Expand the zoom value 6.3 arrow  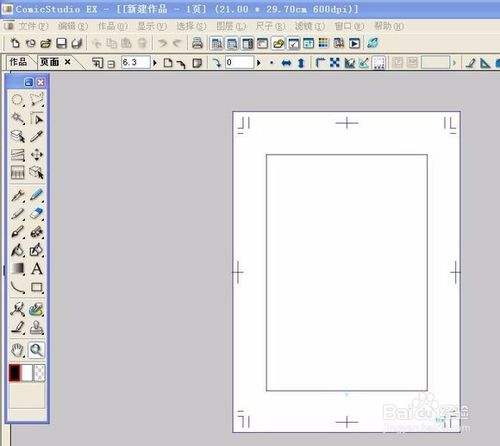(155, 62)
